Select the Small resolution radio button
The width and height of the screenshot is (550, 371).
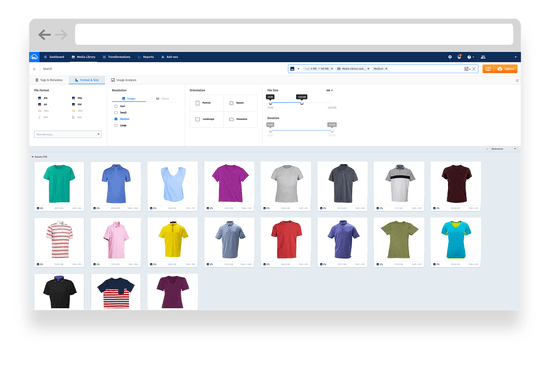[x=116, y=113]
